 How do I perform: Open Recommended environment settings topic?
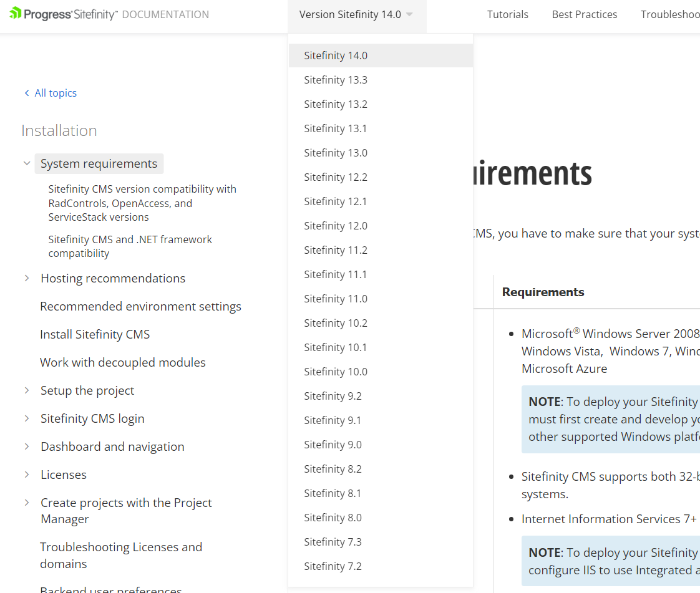[140, 306]
